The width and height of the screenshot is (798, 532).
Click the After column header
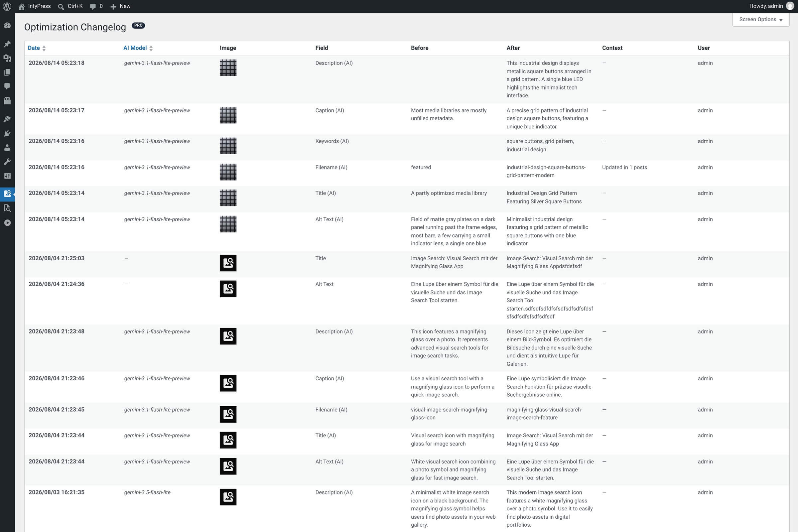(x=513, y=48)
